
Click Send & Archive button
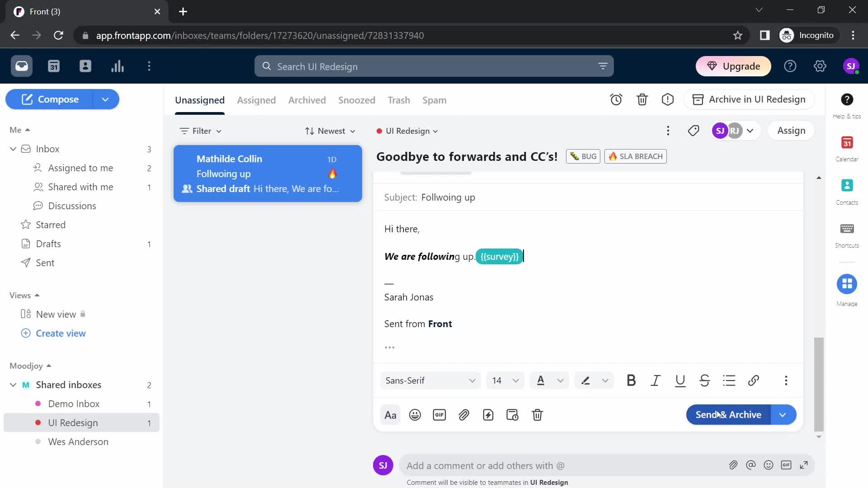point(728,414)
